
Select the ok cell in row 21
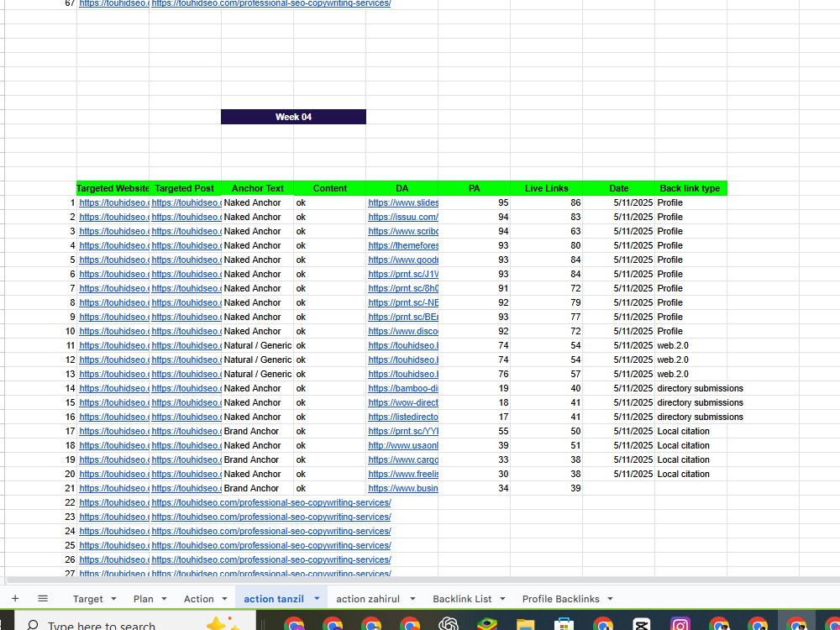[329, 488]
